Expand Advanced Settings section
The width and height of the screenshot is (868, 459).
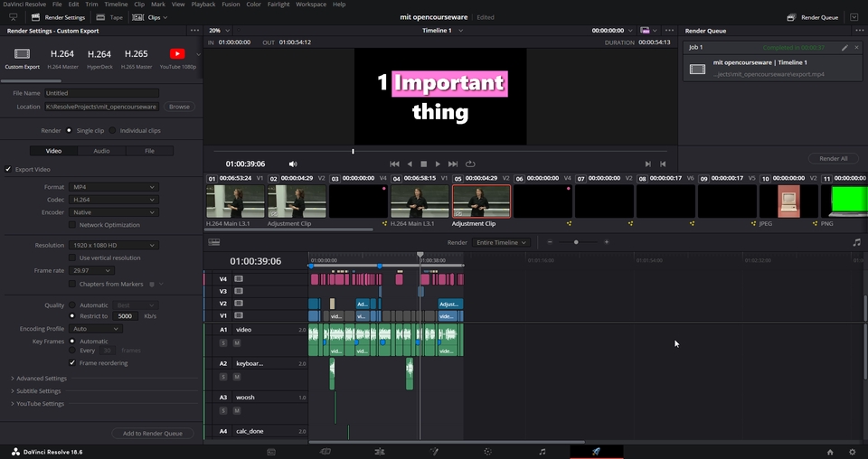tap(39, 379)
